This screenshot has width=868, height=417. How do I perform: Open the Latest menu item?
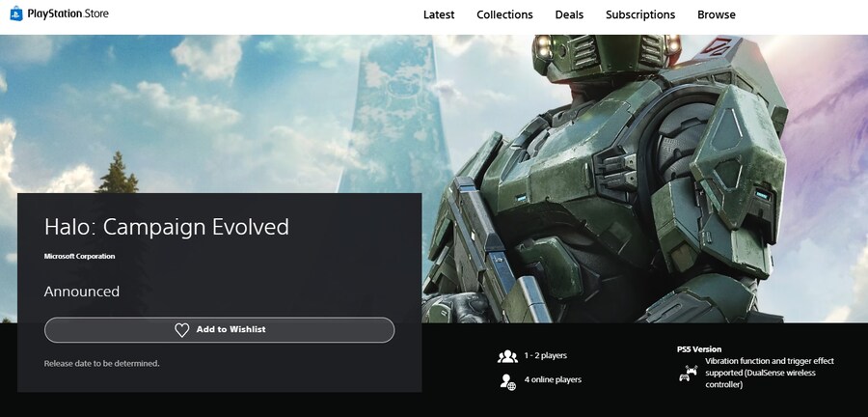[439, 14]
